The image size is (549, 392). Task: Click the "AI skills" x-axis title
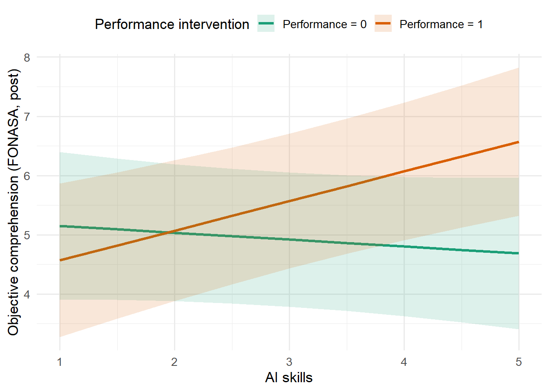click(x=289, y=377)
